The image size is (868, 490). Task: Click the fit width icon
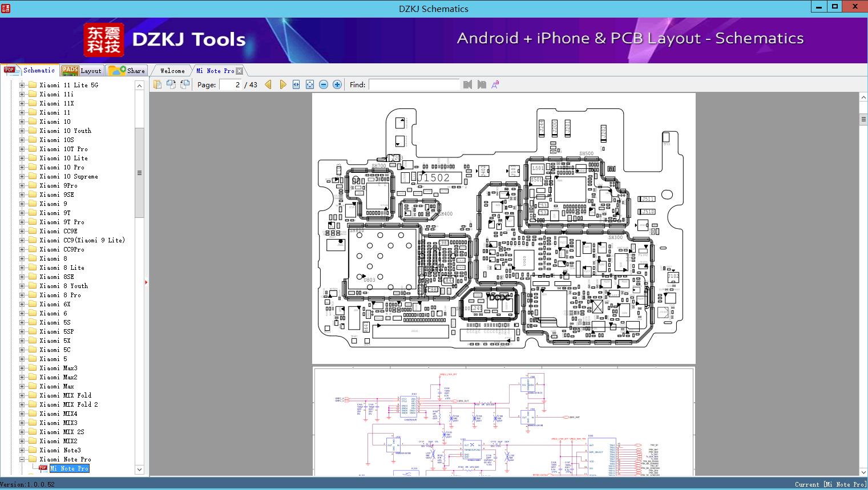pyautogui.click(x=296, y=84)
